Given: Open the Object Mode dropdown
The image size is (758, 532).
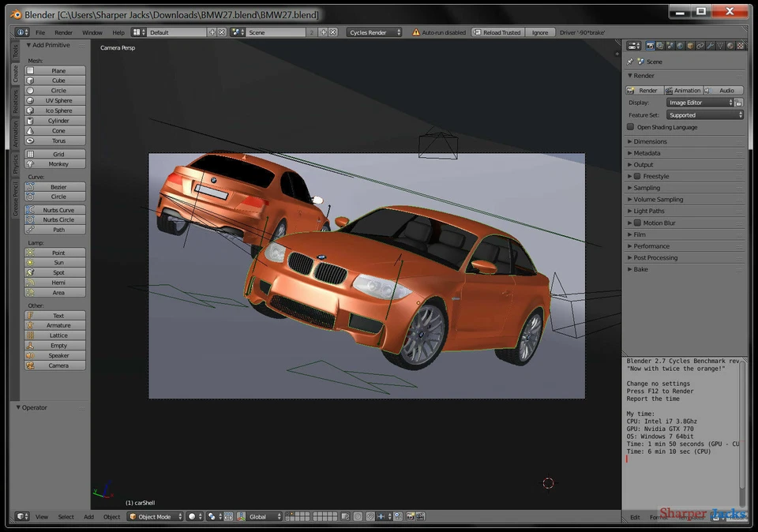Looking at the screenshot, I should pos(155,516).
